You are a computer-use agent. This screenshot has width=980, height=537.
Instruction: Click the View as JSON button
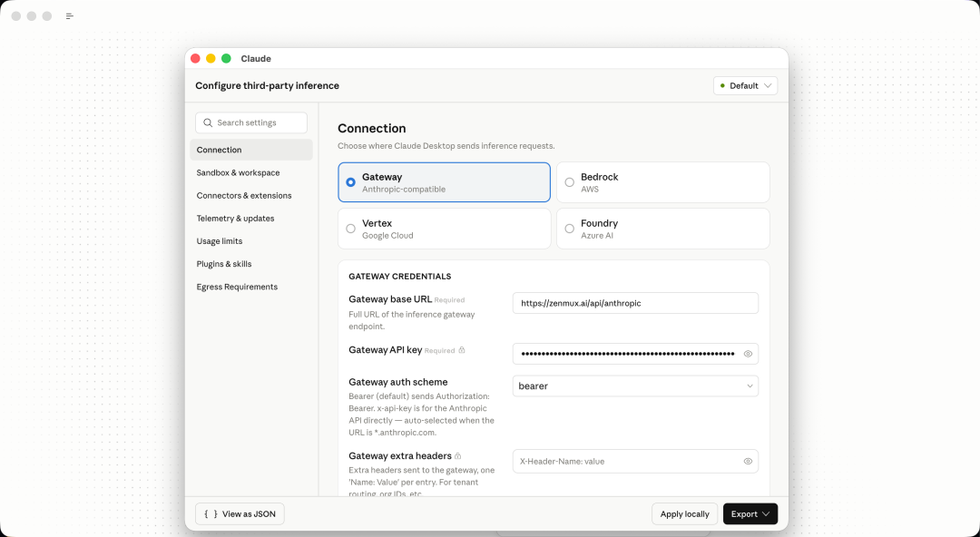coord(240,514)
